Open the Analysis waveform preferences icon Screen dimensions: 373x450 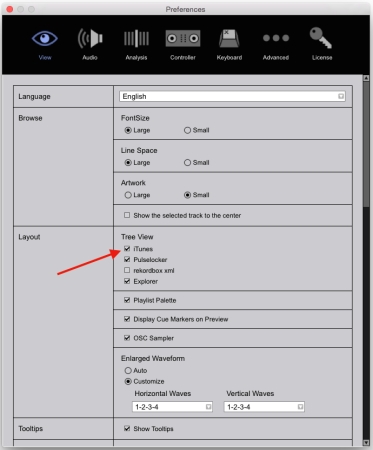(x=136, y=38)
